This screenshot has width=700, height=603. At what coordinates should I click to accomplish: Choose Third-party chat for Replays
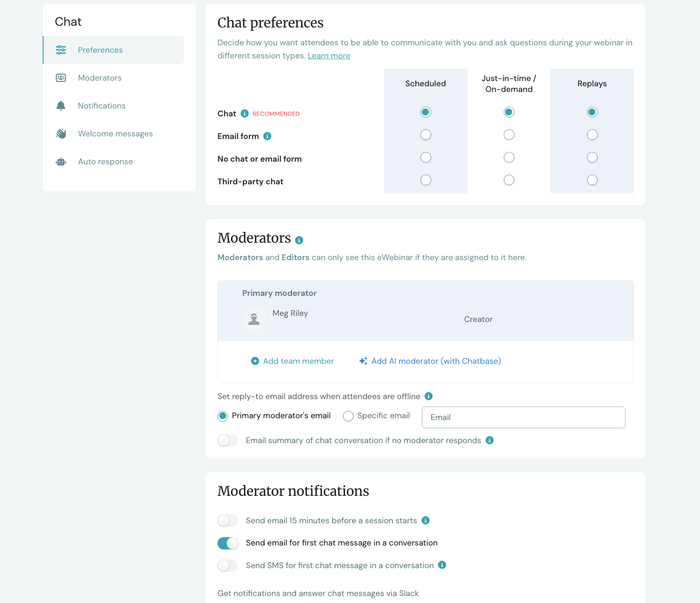pyautogui.click(x=591, y=180)
